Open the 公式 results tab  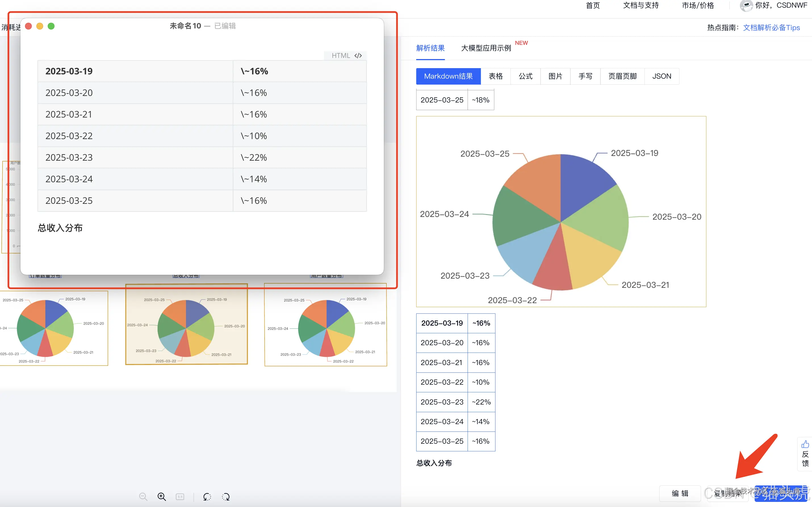(x=525, y=76)
